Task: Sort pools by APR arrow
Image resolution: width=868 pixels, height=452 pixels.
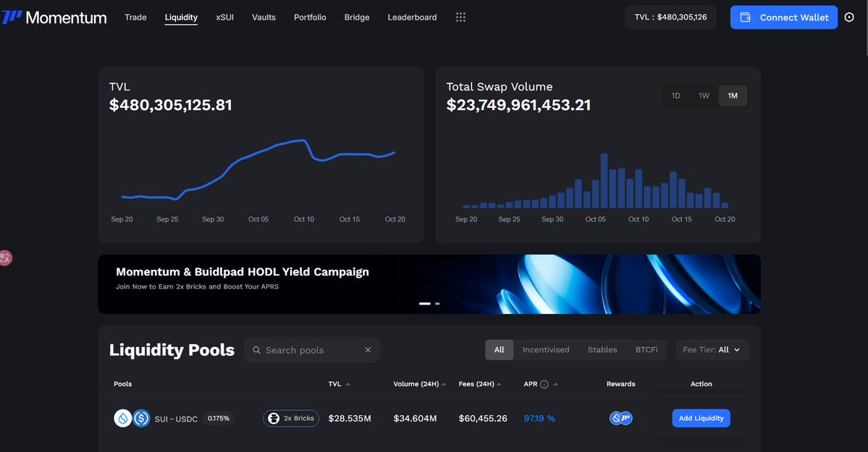Action: pos(555,384)
